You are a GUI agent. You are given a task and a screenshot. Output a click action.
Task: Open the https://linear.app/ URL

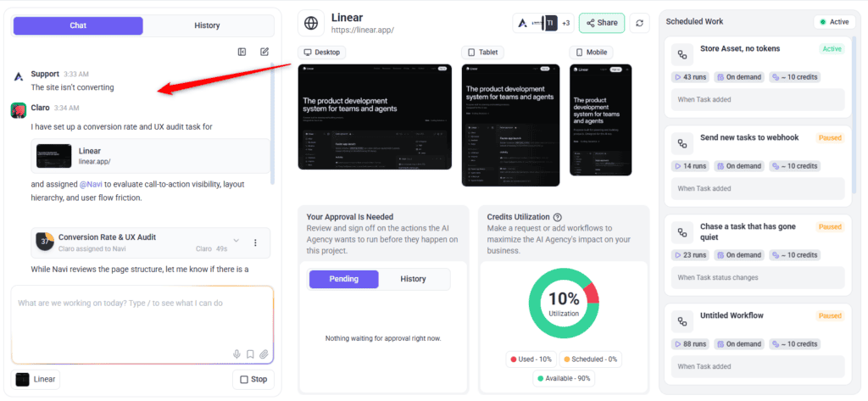coord(363,31)
